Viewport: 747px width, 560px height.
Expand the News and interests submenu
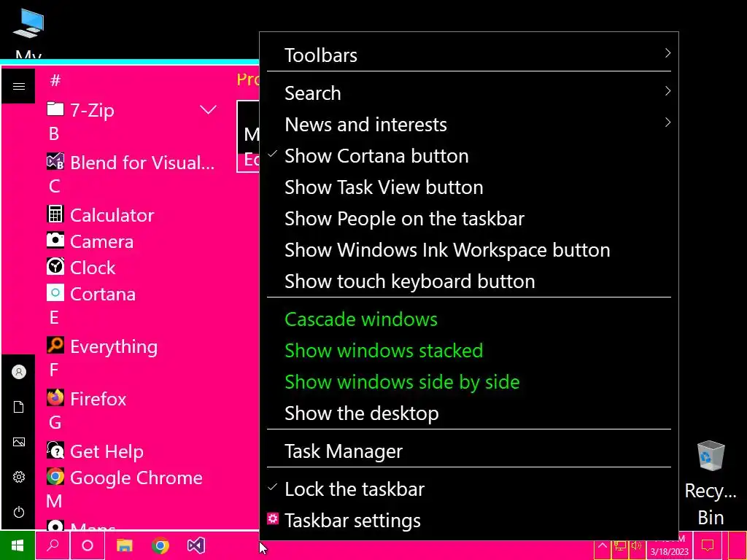tap(469, 124)
